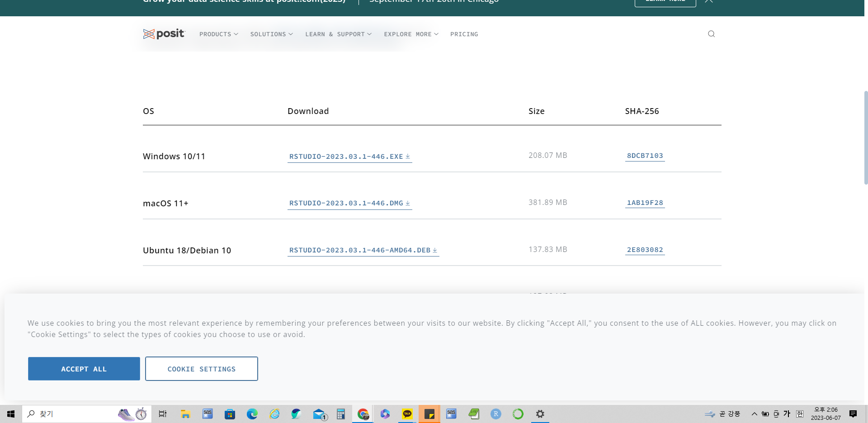Select the 381.89 MB size text
Viewport: 868px width, 423px height.
coord(547,202)
